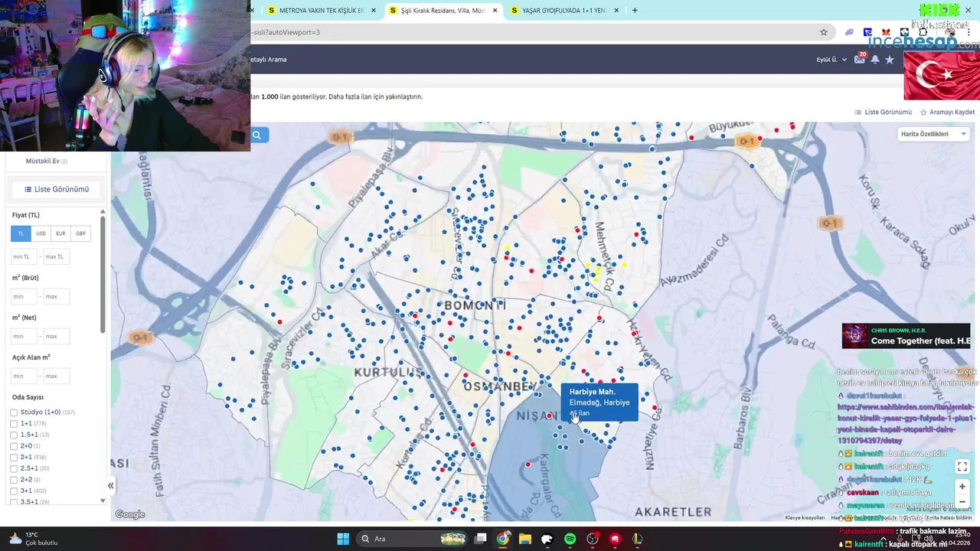Open the red app icon on taskbar
Image resolution: width=980 pixels, height=551 pixels.
(x=615, y=539)
